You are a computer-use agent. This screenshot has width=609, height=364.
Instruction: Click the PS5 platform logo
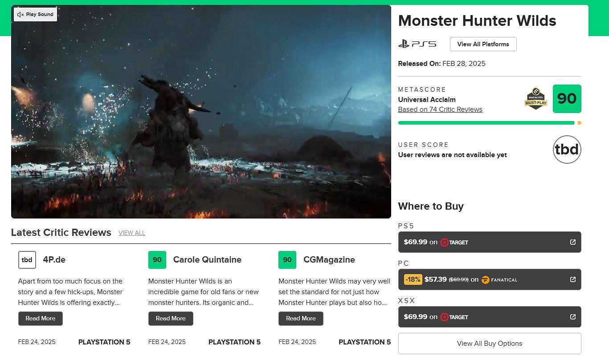tap(417, 44)
